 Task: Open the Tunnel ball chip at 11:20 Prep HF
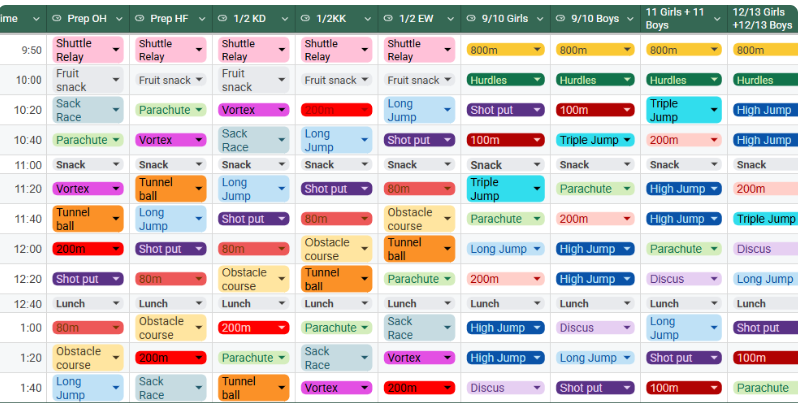click(170, 189)
